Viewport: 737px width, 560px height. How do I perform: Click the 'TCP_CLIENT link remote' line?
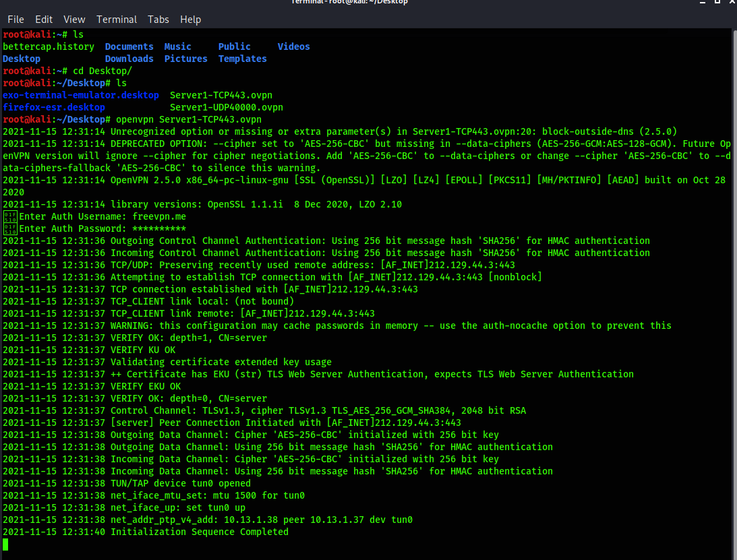coord(189,313)
